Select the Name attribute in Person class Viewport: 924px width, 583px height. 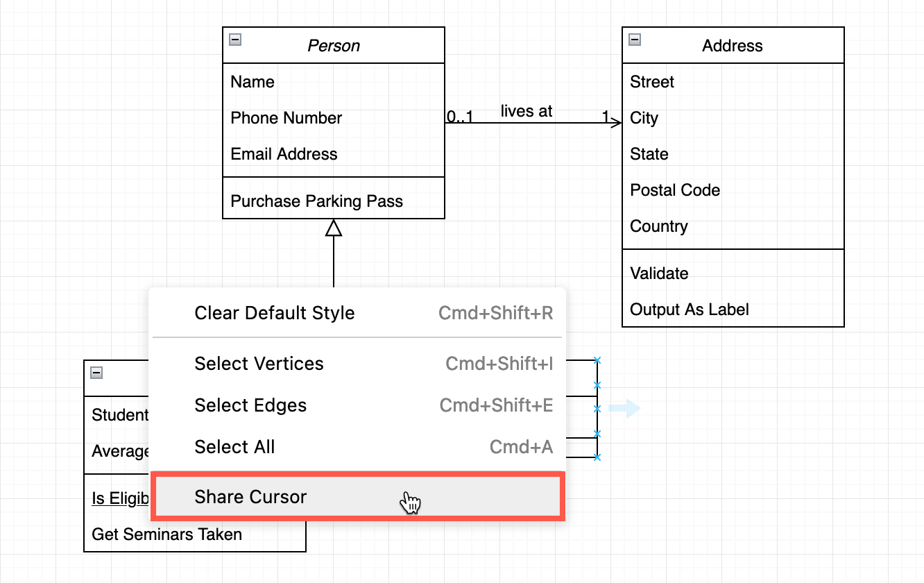coord(253,82)
